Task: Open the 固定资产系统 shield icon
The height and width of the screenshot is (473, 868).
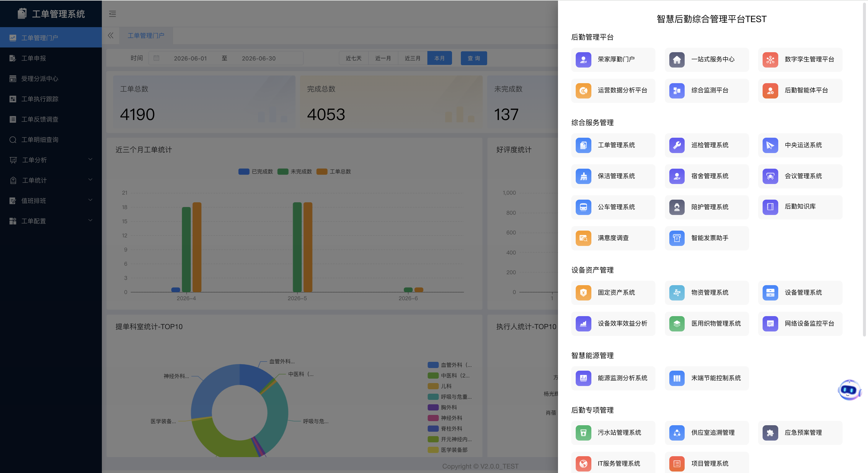Action: (x=583, y=293)
